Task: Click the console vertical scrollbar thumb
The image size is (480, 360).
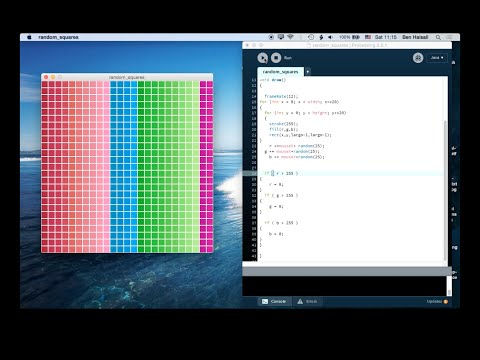Action: tap(449, 292)
